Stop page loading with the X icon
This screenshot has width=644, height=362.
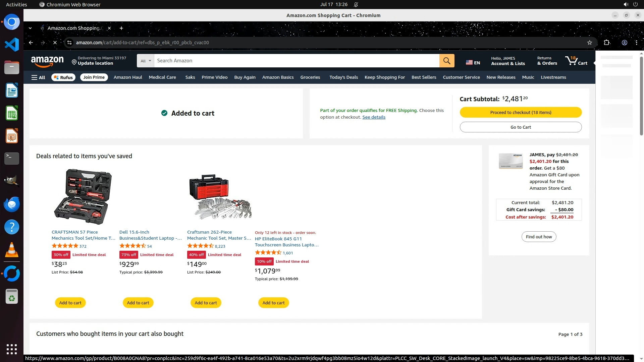[x=55, y=43]
